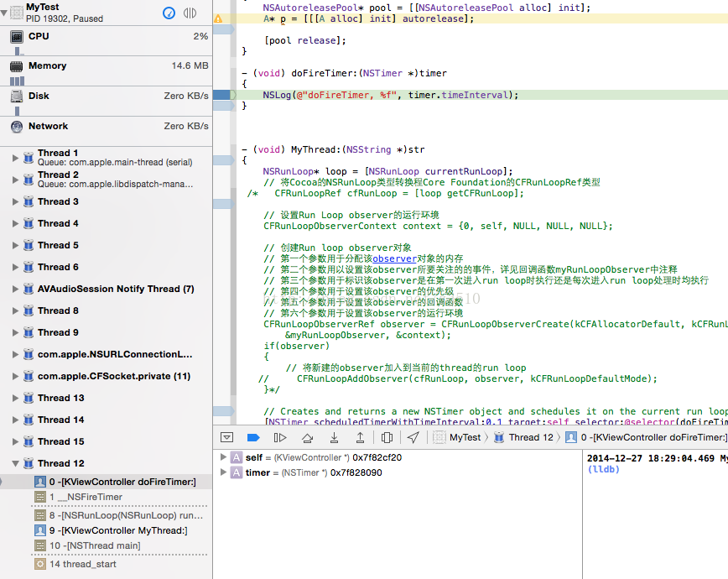Viewport: 728px width, 579px height.
Task: Select stack frame 9 KViewController MyThread
Action: tap(117, 530)
